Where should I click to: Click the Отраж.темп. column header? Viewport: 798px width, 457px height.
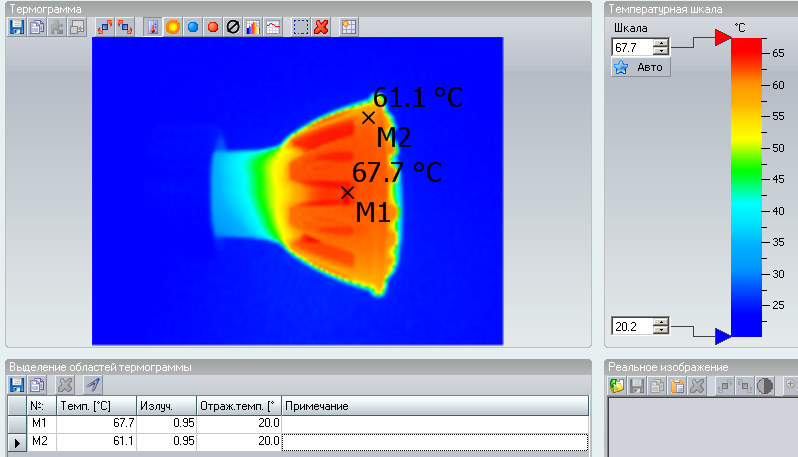[239, 406]
